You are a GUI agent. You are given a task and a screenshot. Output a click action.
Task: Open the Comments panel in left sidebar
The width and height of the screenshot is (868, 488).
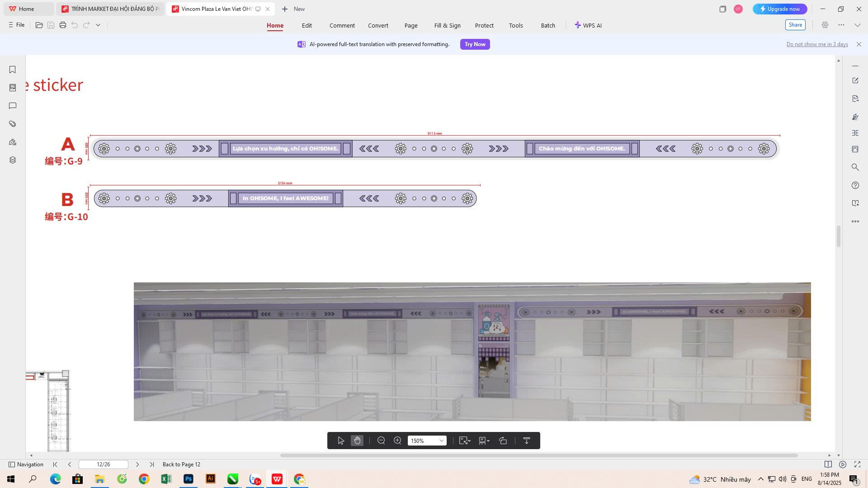tap(13, 106)
